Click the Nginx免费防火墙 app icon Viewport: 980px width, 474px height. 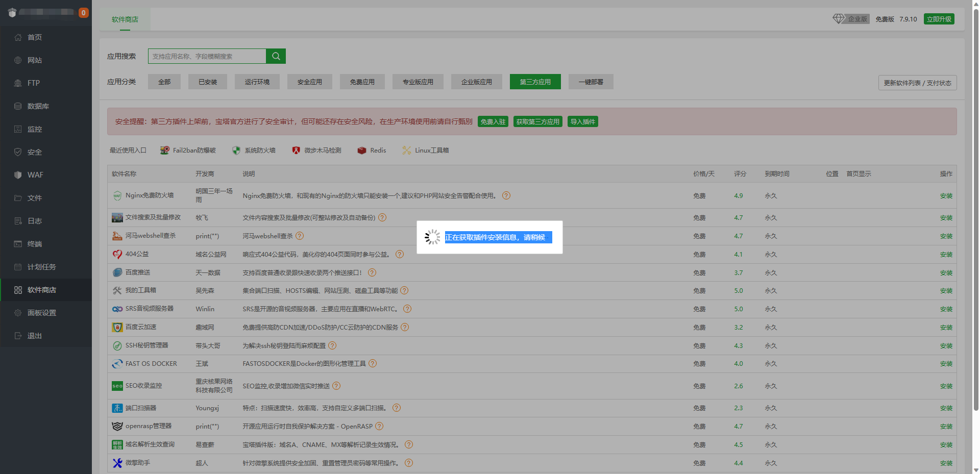[117, 195]
